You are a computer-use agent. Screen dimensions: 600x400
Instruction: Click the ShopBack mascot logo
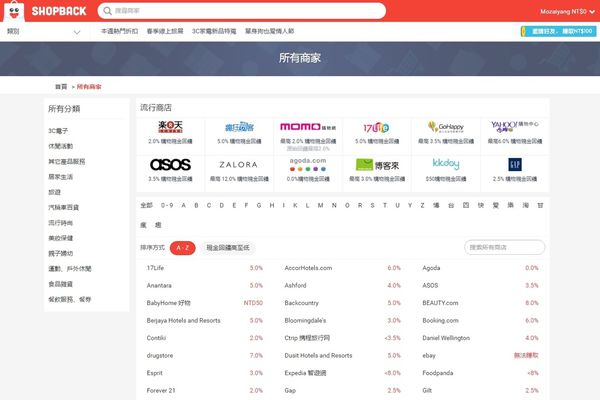point(14,11)
